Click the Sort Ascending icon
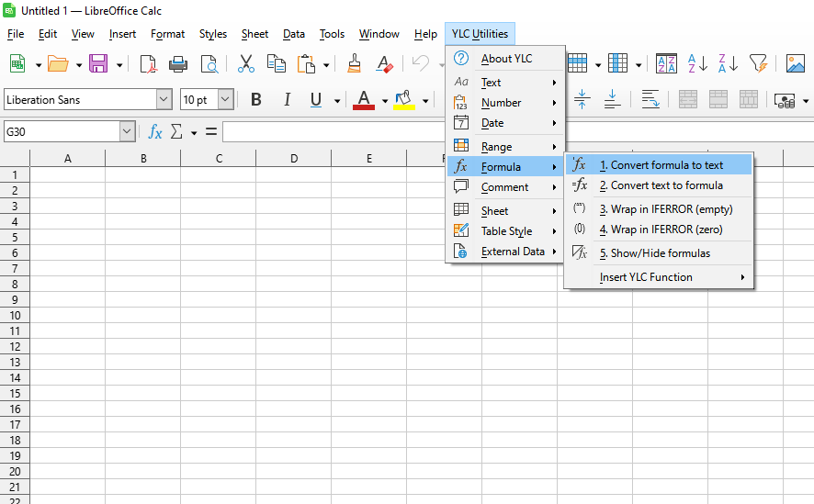The width and height of the screenshot is (814, 504). pyautogui.click(x=697, y=63)
